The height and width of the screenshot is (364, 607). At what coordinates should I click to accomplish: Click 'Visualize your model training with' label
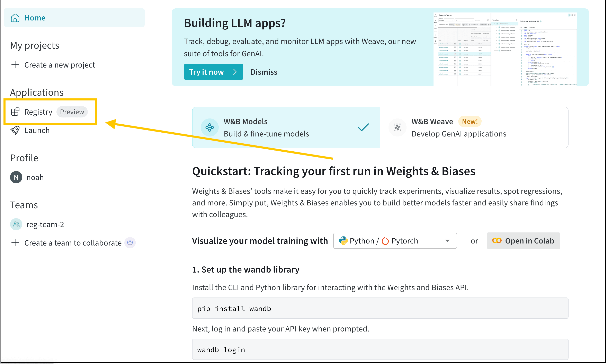(x=260, y=241)
